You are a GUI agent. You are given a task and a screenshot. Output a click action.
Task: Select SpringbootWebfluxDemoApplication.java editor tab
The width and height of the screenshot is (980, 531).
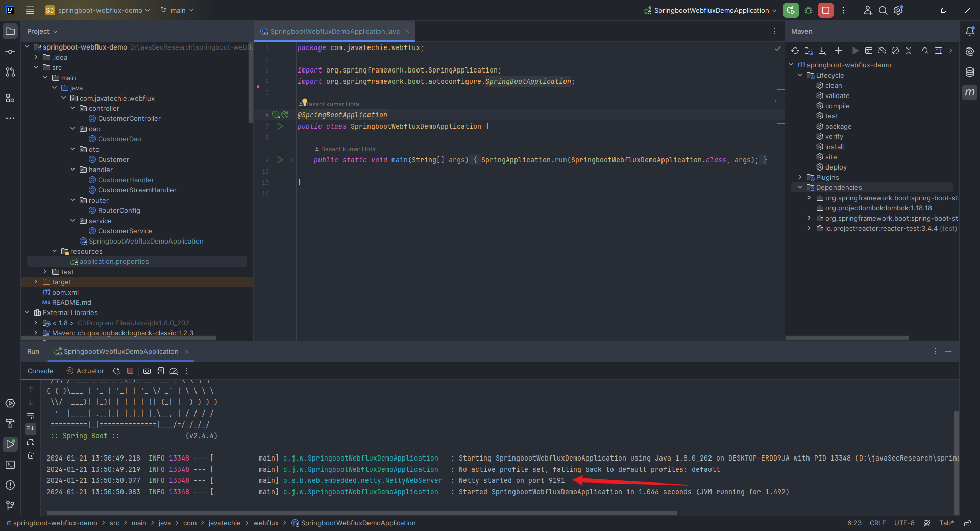coord(334,31)
